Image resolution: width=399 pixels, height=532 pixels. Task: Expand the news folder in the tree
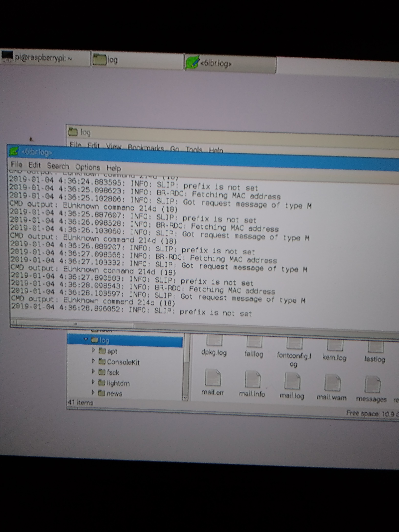click(x=93, y=392)
